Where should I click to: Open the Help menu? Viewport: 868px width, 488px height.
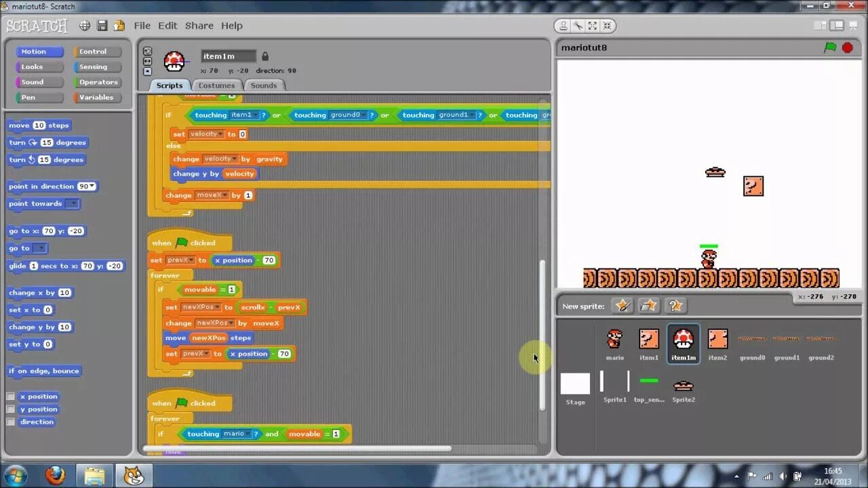click(x=232, y=26)
